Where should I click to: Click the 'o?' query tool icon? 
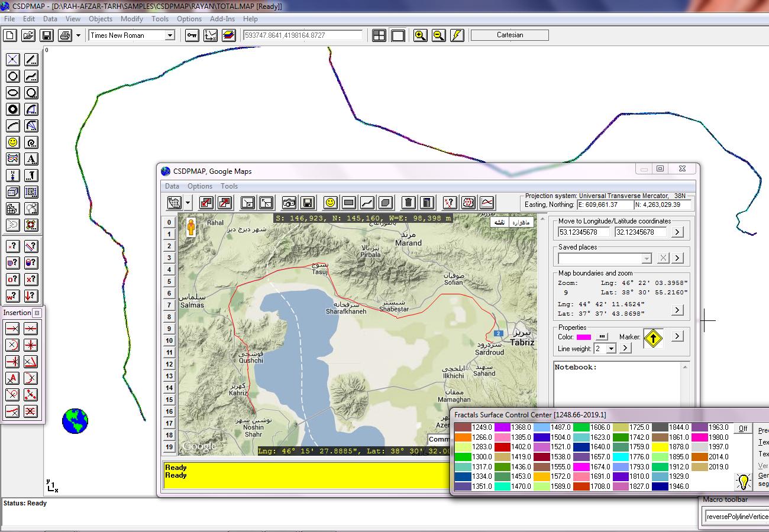13,279
